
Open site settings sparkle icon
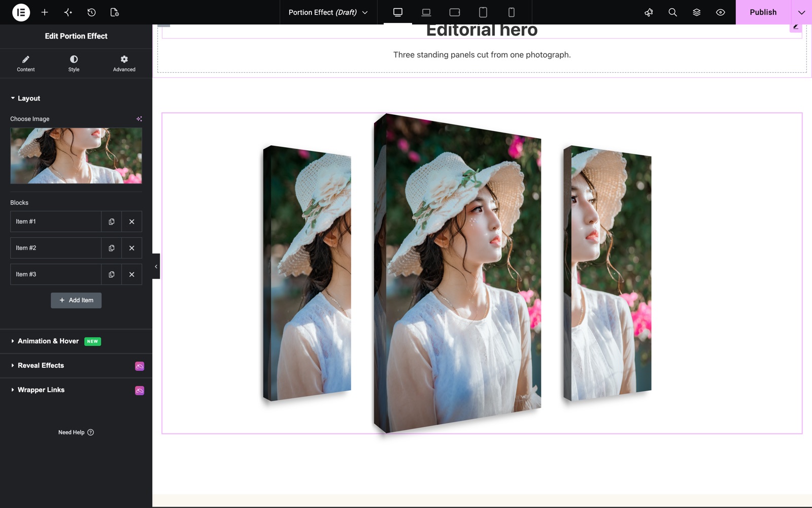68,12
